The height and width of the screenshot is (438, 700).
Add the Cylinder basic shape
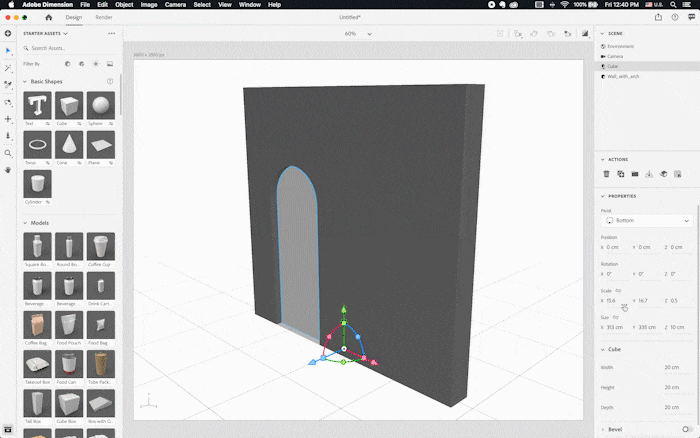click(38, 184)
